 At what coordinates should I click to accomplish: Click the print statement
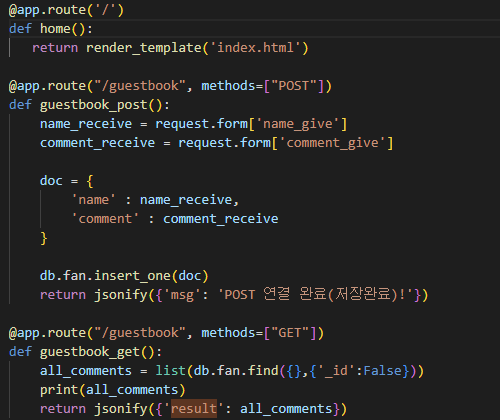[x=113, y=390]
